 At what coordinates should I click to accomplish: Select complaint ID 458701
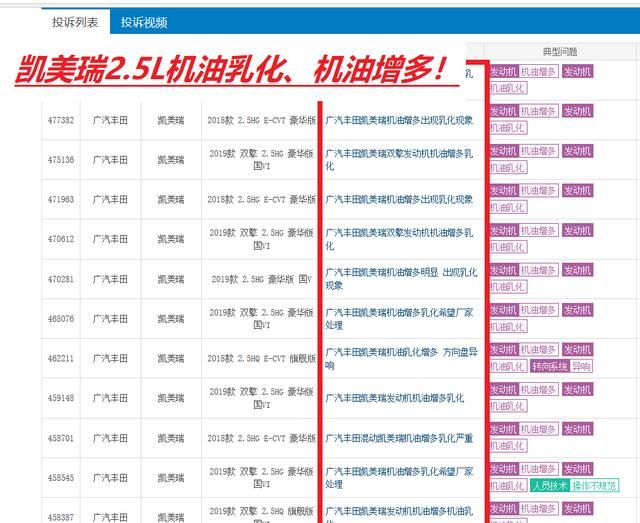point(61,438)
